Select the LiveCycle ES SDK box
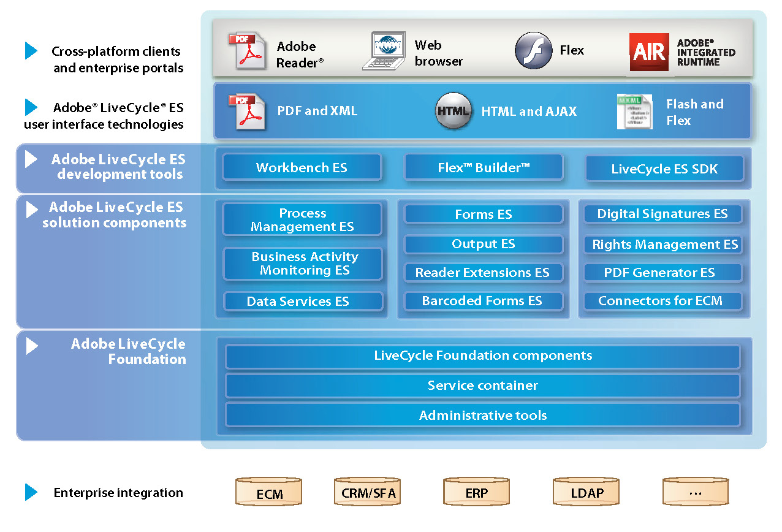The image size is (782, 532). point(664,169)
